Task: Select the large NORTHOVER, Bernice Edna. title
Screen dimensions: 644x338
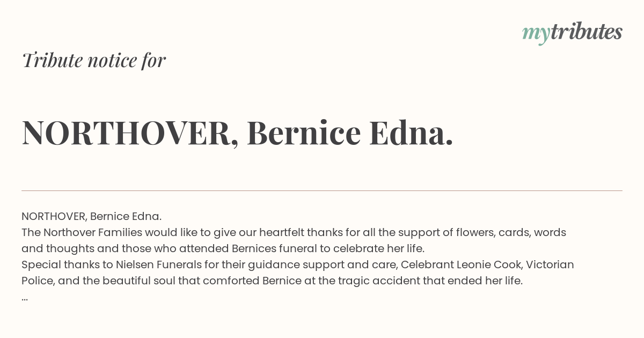Action: coord(238,133)
